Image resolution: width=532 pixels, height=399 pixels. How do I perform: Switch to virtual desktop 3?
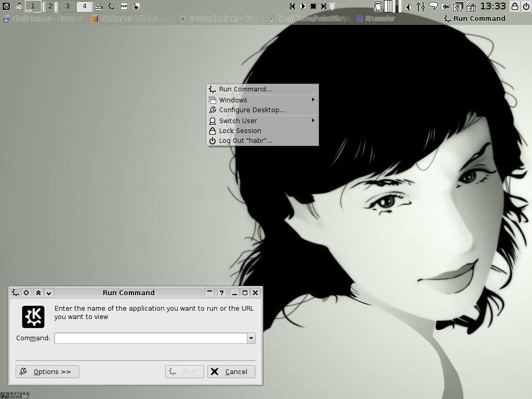(x=68, y=6)
